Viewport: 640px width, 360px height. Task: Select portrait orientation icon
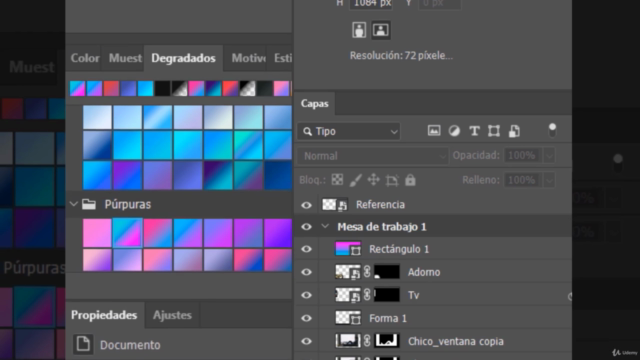point(359,30)
